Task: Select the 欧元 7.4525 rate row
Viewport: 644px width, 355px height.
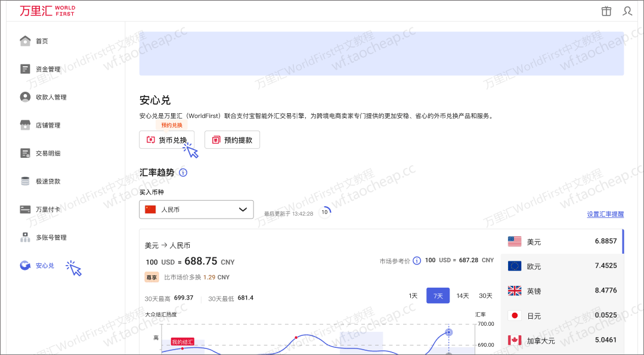Action: tap(562, 266)
